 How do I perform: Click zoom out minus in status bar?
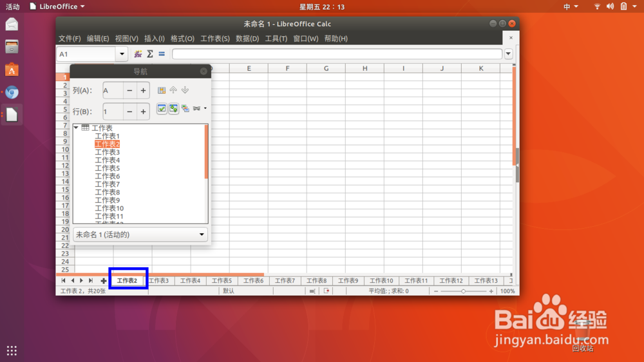pyautogui.click(x=436, y=291)
